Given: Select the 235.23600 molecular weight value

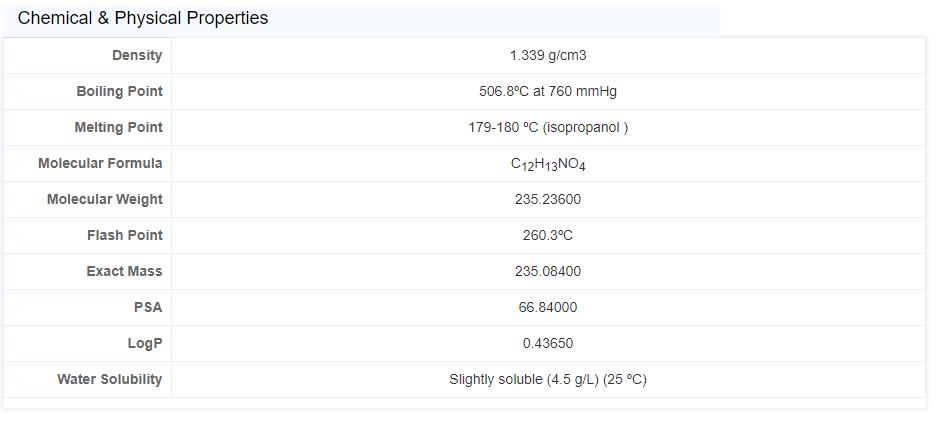Looking at the screenshot, I should click(x=548, y=199).
